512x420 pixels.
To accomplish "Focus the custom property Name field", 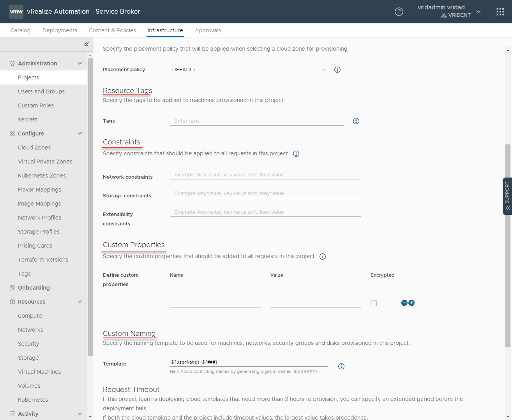I will pos(215,303).
